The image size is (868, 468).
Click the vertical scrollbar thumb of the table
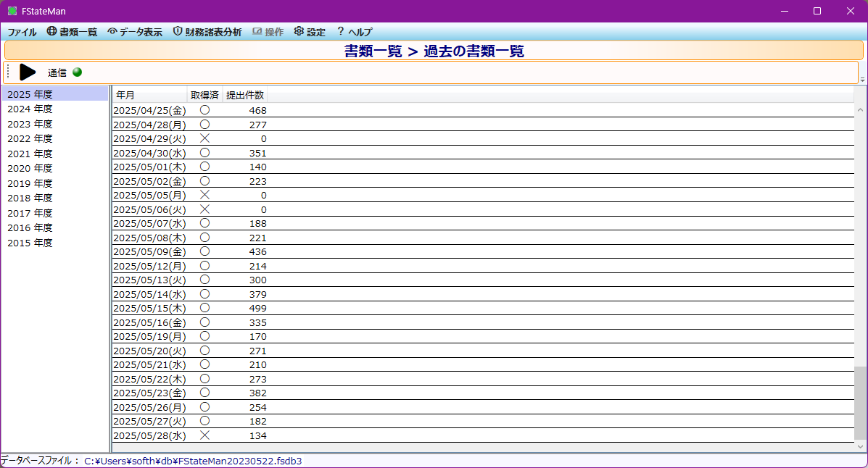point(860,402)
